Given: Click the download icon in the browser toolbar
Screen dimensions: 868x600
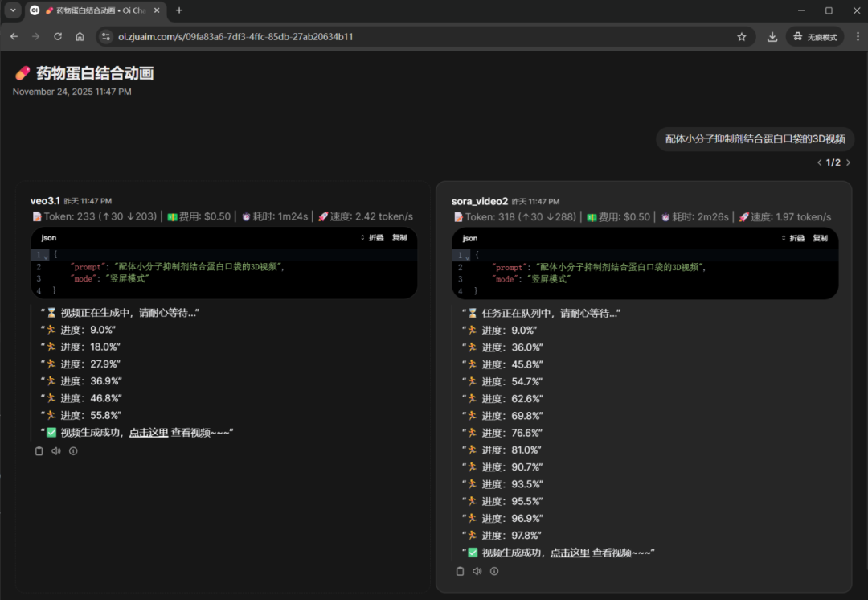Looking at the screenshot, I should click(x=772, y=36).
